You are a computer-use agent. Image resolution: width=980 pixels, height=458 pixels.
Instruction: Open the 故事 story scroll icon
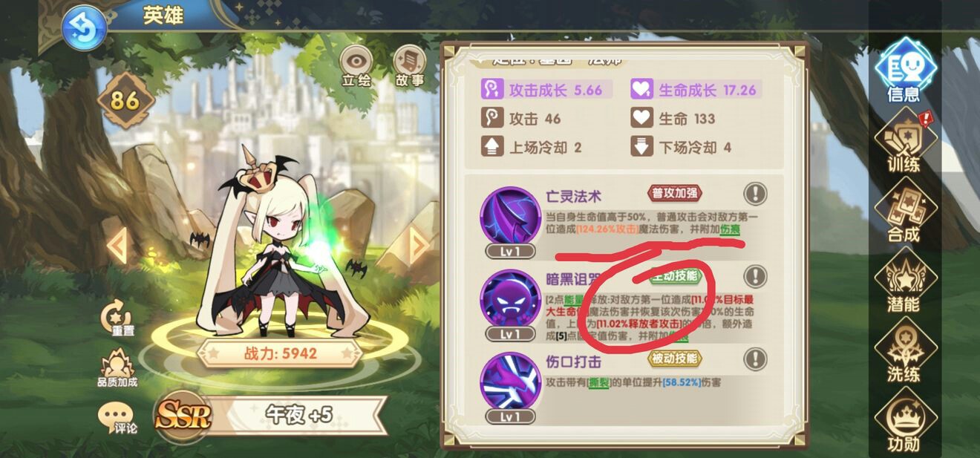click(409, 66)
